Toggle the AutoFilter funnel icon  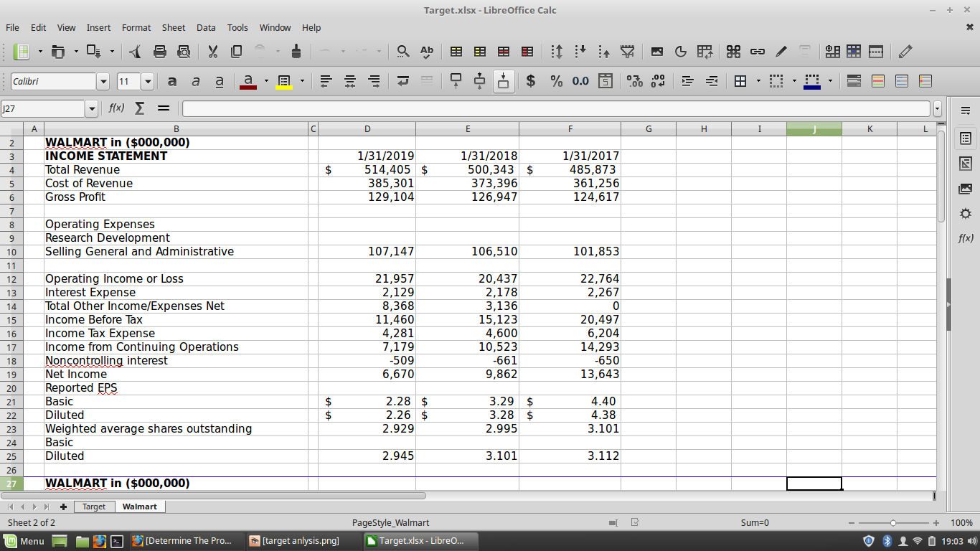coord(628,52)
